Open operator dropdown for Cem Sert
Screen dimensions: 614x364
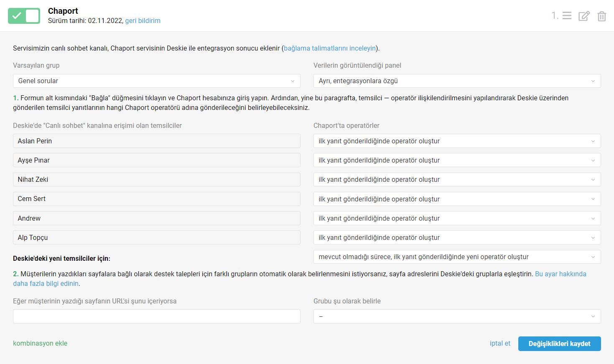(x=457, y=199)
